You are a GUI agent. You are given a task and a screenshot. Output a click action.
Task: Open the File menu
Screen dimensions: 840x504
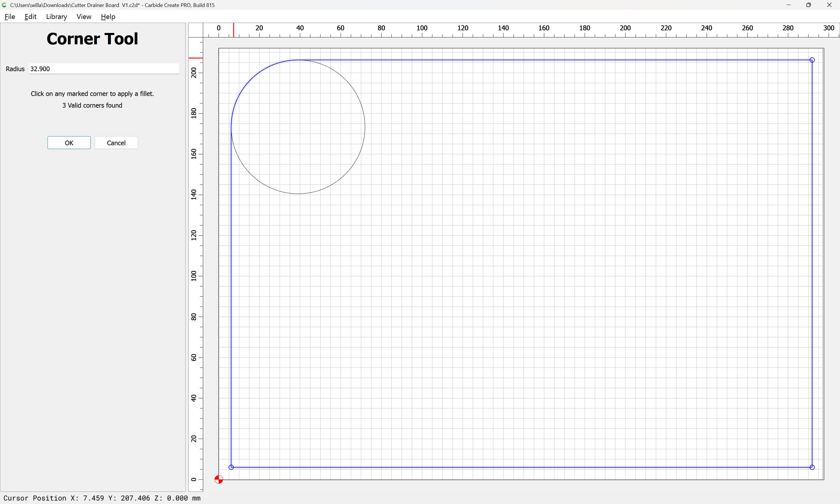(10, 17)
